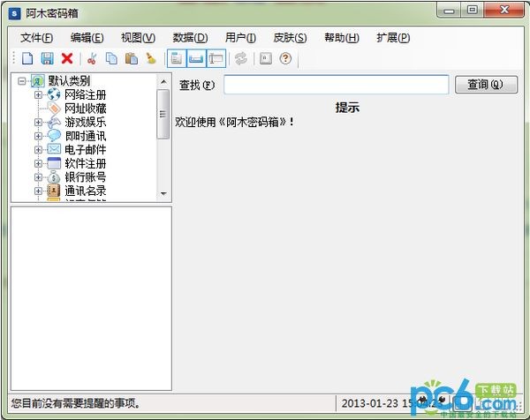The height and width of the screenshot is (420, 530).
Task: Open help with question mark icon
Action: [x=285, y=58]
